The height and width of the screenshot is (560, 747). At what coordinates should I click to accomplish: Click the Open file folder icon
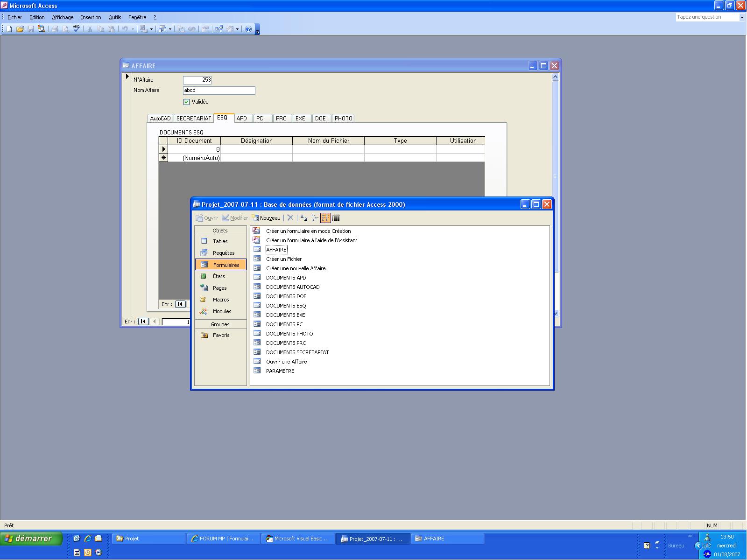coord(20,29)
